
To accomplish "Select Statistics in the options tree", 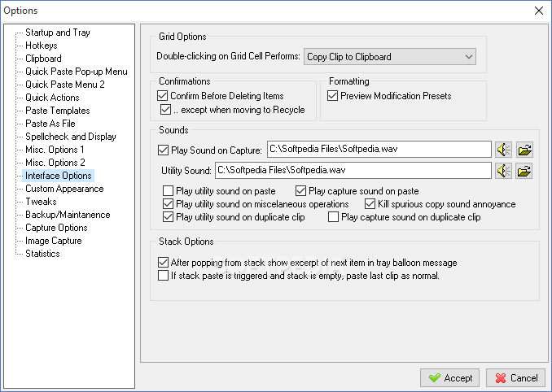I will click(42, 254).
